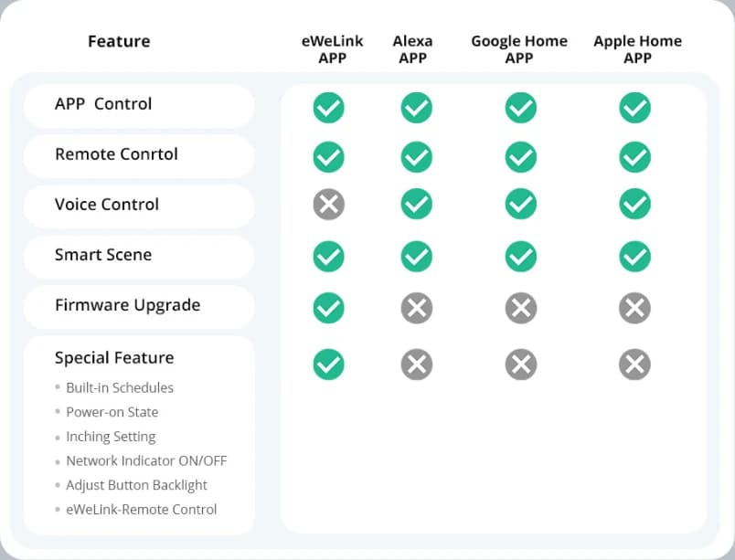The image size is (735, 560).
Task: Select the Voice Control feature pill
Action: (139, 206)
